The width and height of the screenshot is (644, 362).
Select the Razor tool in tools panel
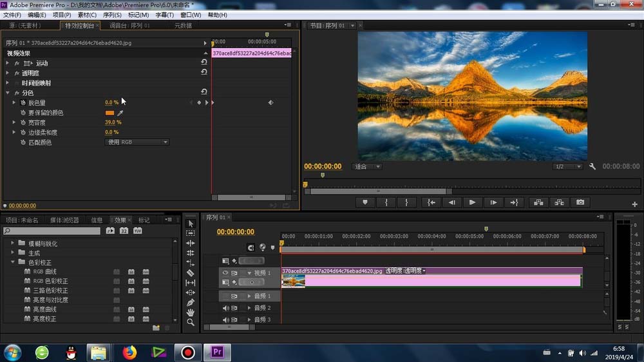click(190, 273)
